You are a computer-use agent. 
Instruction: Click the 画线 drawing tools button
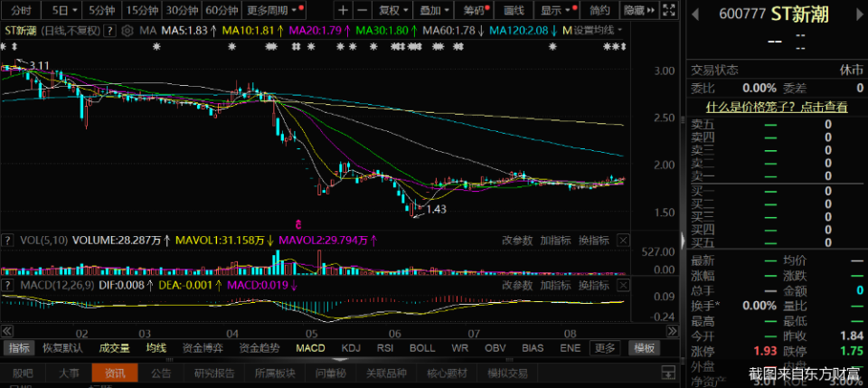coord(514,9)
